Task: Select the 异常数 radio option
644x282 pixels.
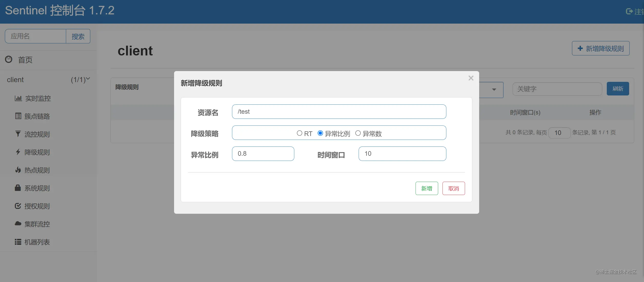Action: click(x=358, y=133)
